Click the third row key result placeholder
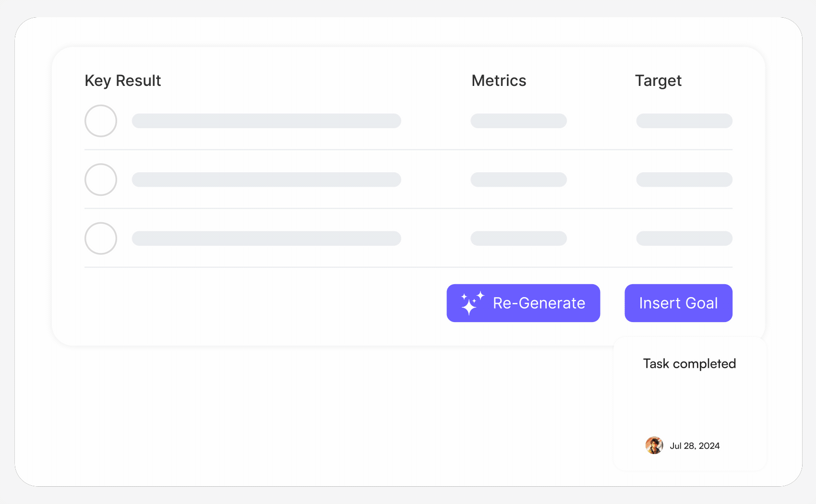Image resolution: width=816 pixels, height=504 pixels. click(x=266, y=239)
